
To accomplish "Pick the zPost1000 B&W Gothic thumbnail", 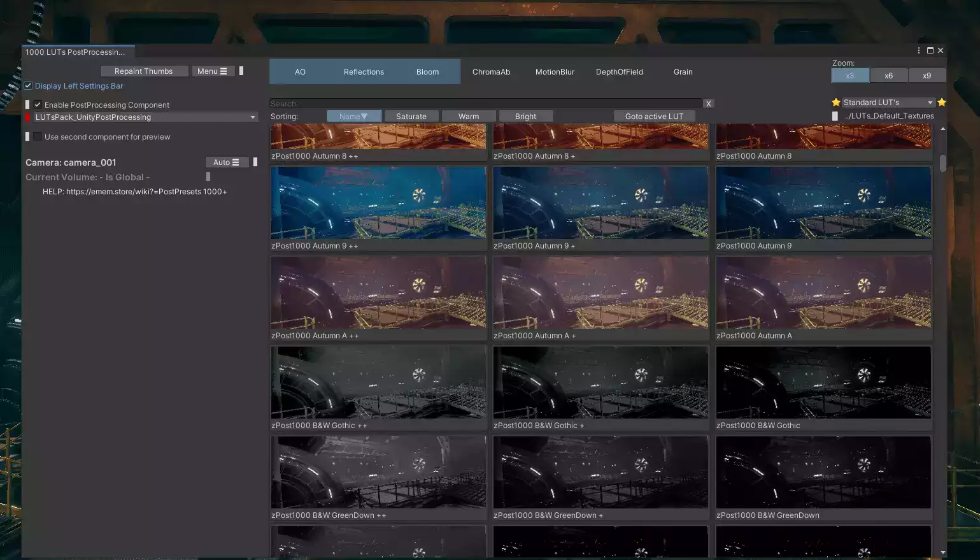I will pyautogui.click(x=823, y=383).
